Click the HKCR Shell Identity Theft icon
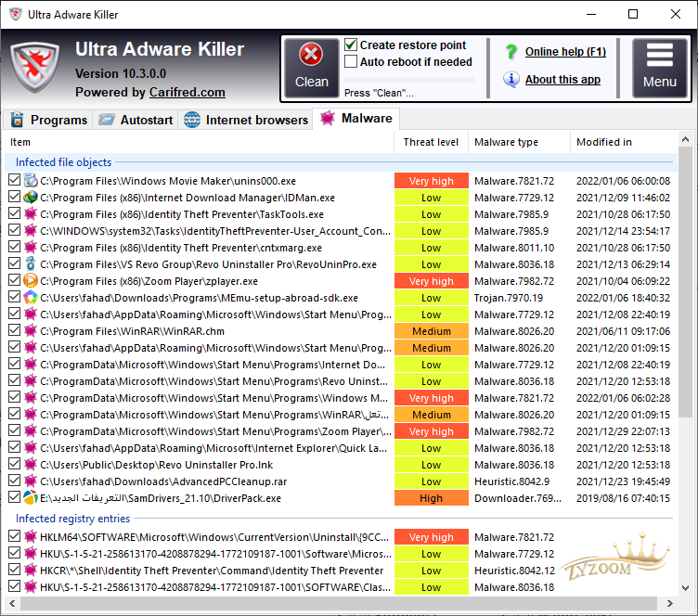 31,571
